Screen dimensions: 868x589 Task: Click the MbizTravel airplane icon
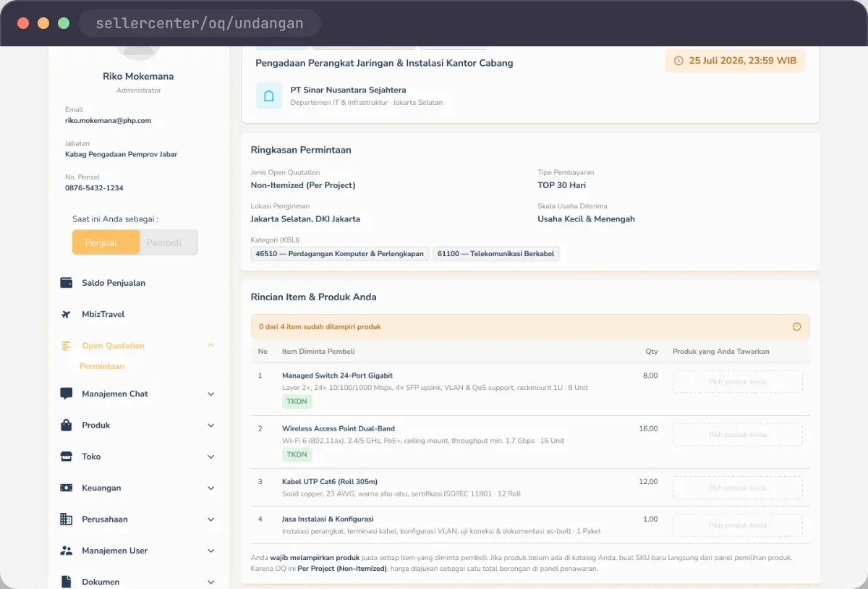point(67,314)
